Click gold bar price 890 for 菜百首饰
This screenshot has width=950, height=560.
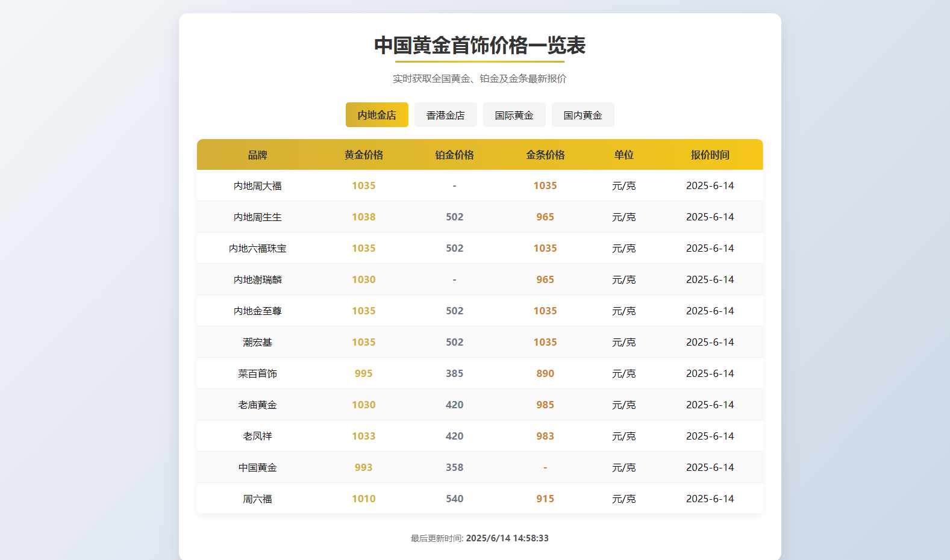(x=545, y=373)
